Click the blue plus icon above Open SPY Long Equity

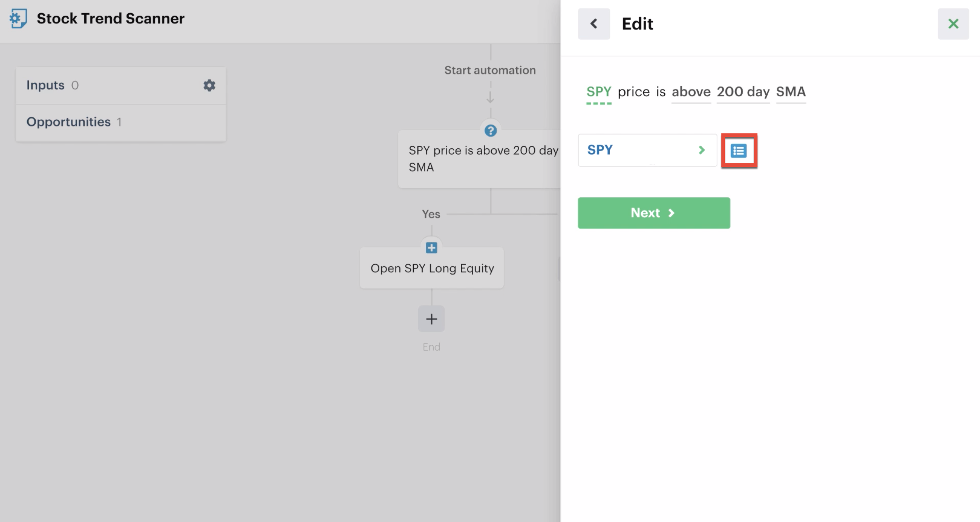[431, 248]
